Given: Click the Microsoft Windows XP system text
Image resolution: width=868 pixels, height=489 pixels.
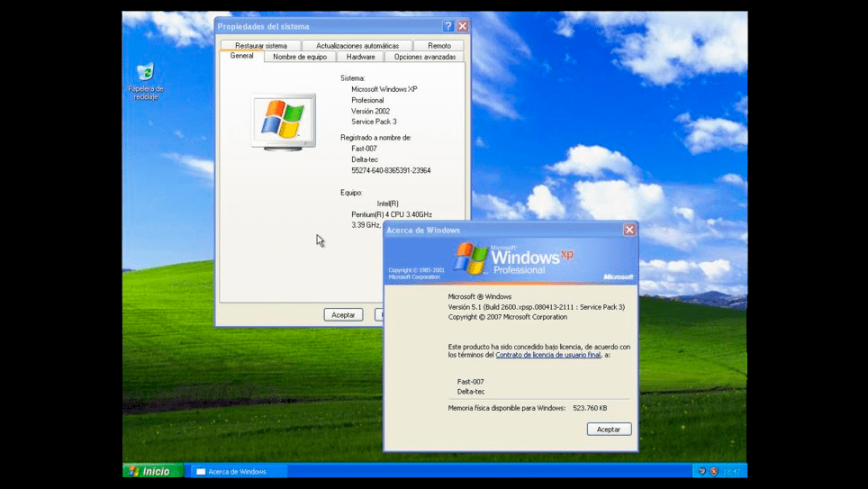Looking at the screenshot, I should coord(384,89).
